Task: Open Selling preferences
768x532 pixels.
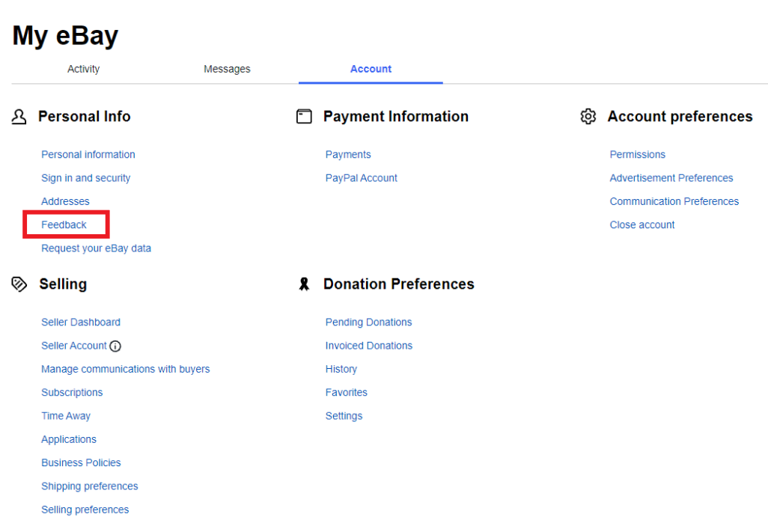Action: pos(85,510)
